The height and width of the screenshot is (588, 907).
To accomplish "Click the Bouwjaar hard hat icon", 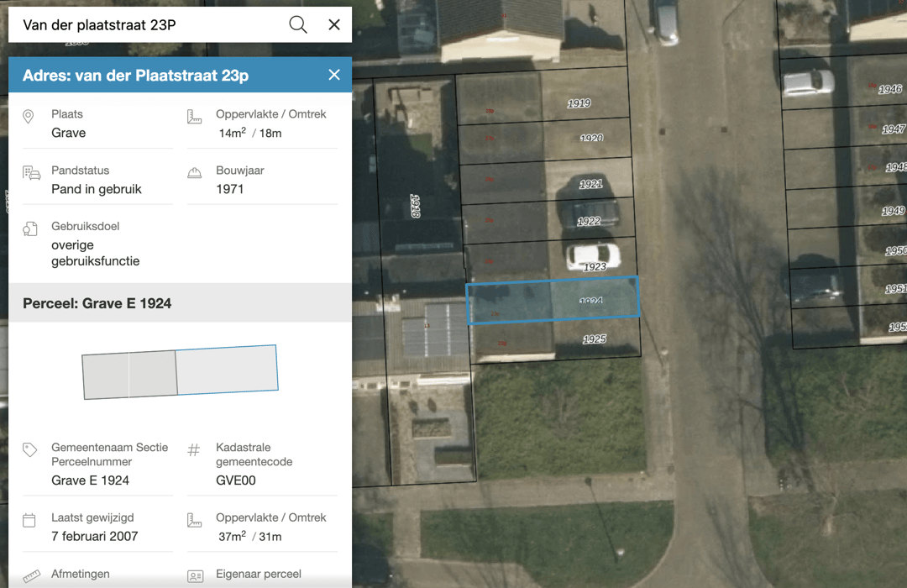I will click(194, 172).
